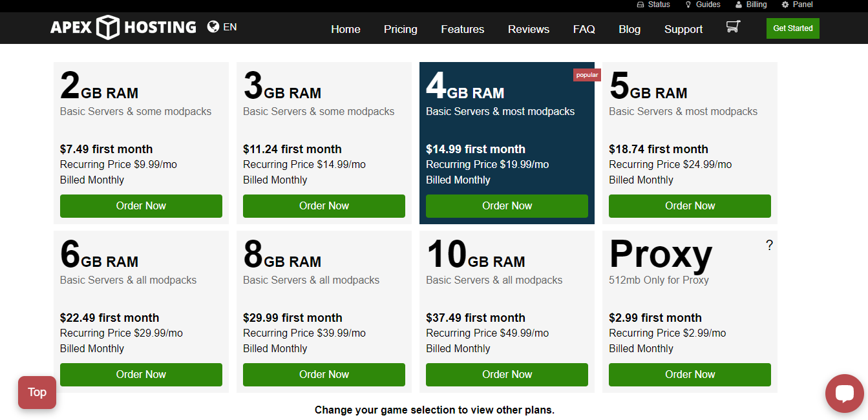
Task: Order the Proxy plan
Action: coord(690,375)
